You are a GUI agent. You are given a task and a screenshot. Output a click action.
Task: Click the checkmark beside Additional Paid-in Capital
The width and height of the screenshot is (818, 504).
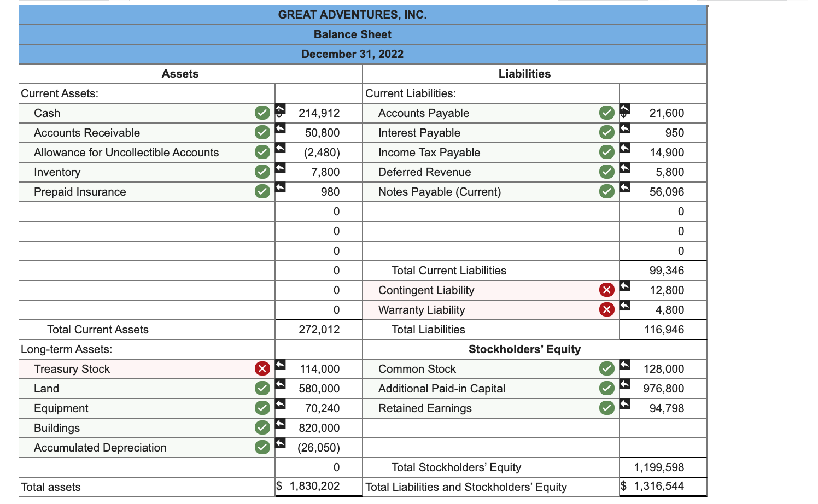pos(607,388)
